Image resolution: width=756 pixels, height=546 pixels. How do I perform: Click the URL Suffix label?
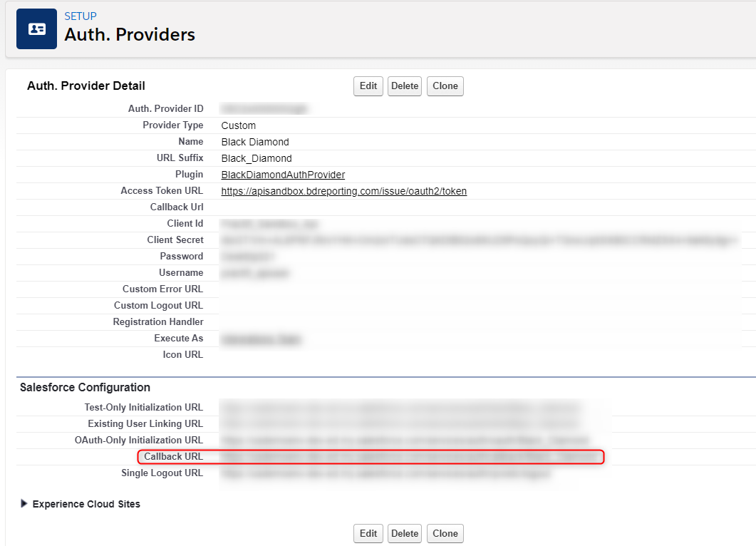pyautogui.click(x=180, y=158)
